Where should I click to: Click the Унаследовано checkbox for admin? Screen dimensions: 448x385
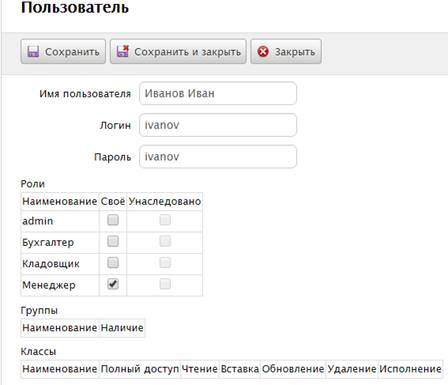[x=165, y=220]
